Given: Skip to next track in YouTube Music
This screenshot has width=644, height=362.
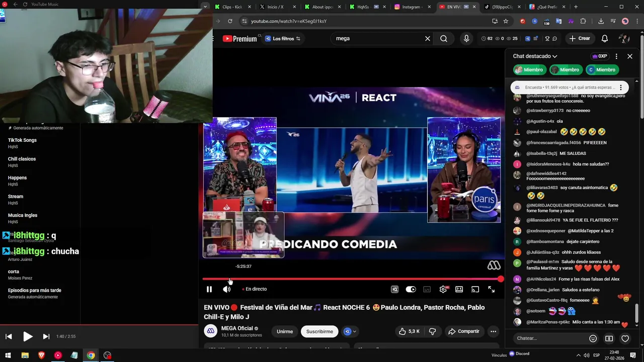Looking at the screenshot, I should coord(46,336).
